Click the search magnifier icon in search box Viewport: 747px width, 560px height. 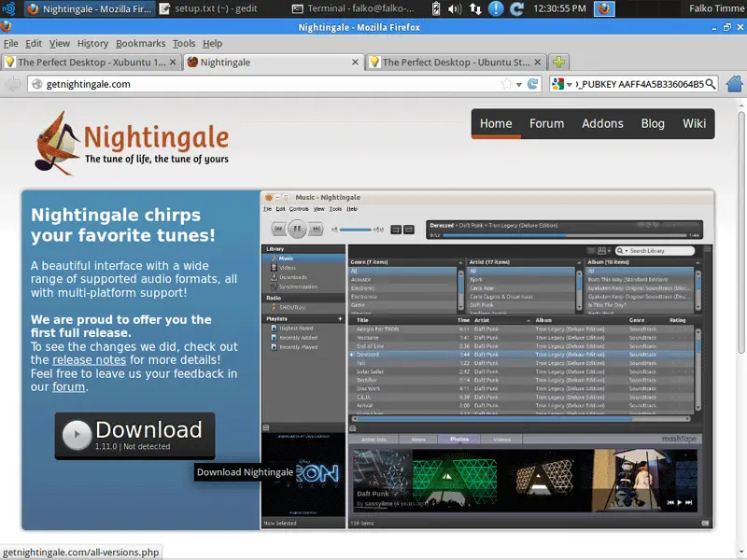coord(710,84)
